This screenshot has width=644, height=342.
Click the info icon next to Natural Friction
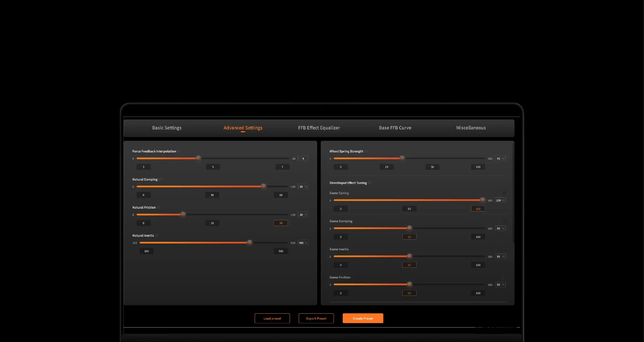tap(158, 207)
